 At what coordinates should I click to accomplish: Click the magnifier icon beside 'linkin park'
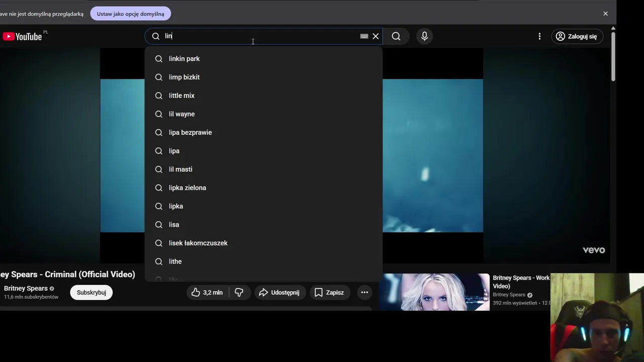pos(158,59)
